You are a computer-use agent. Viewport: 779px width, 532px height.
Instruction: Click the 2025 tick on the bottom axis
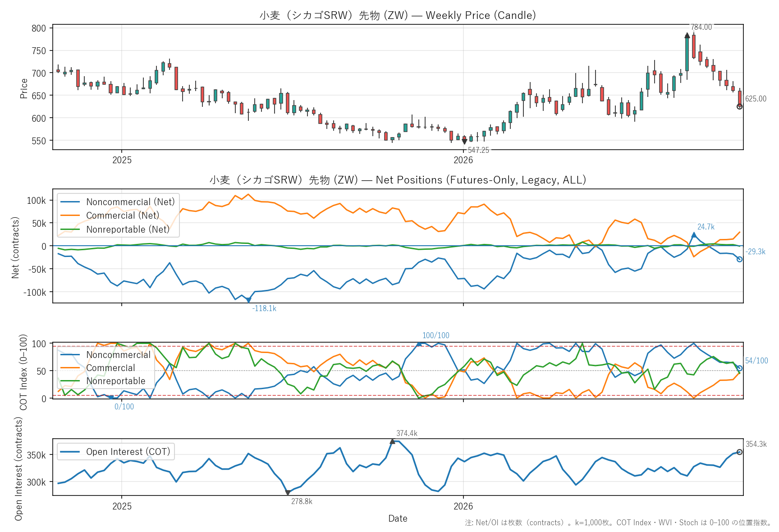click(x=122, y=506)
